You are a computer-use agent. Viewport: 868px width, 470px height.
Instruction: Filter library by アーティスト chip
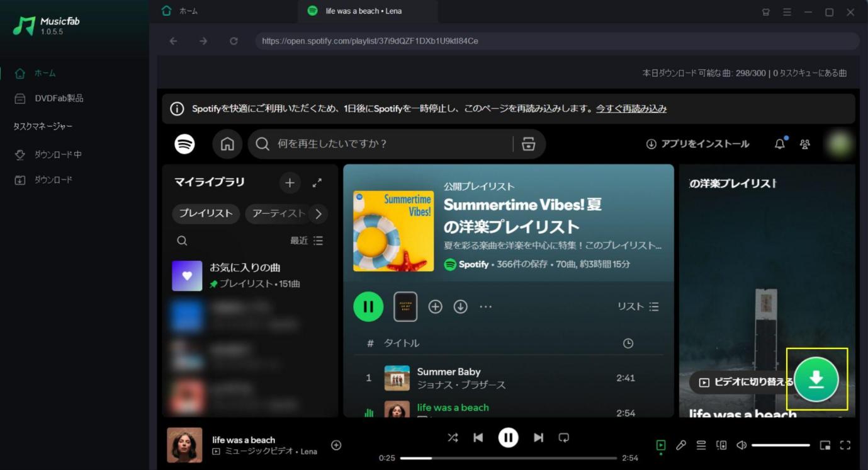tap(278, 214)
